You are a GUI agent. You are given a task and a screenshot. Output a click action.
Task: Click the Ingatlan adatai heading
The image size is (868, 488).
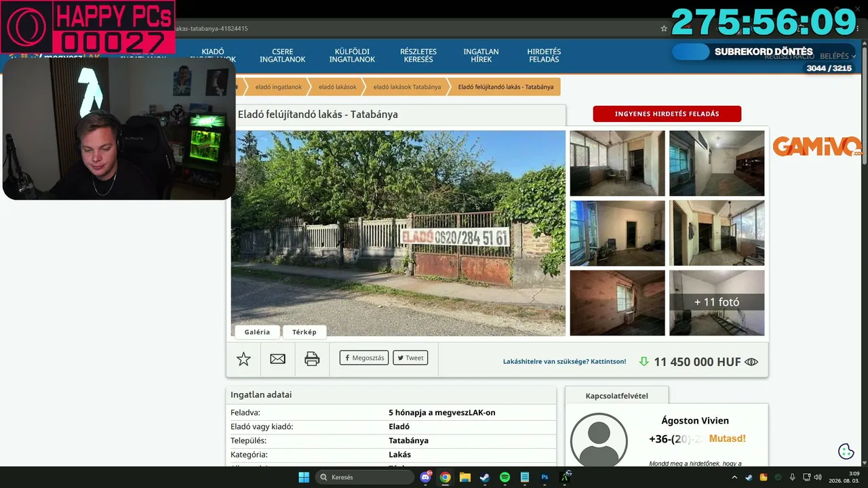[261, 394]
